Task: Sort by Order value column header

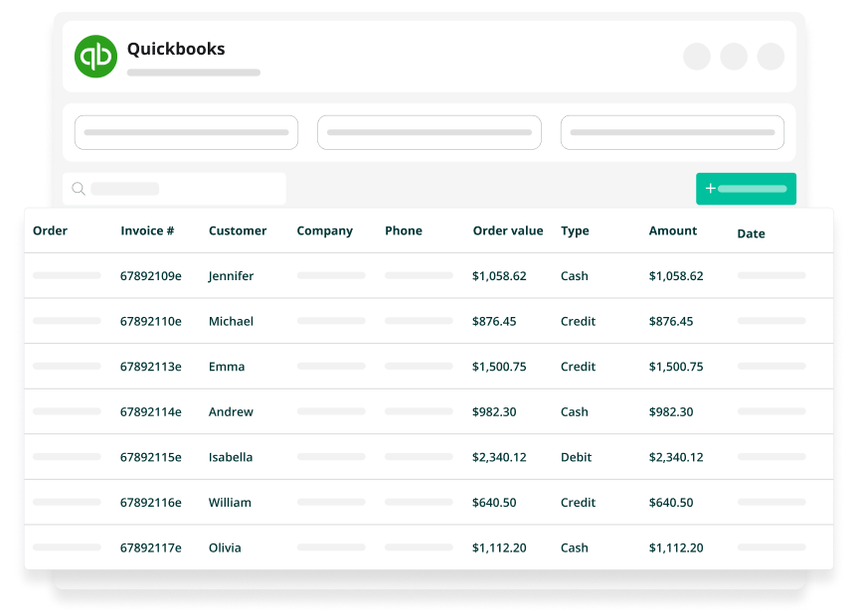Action: point(508,231)
